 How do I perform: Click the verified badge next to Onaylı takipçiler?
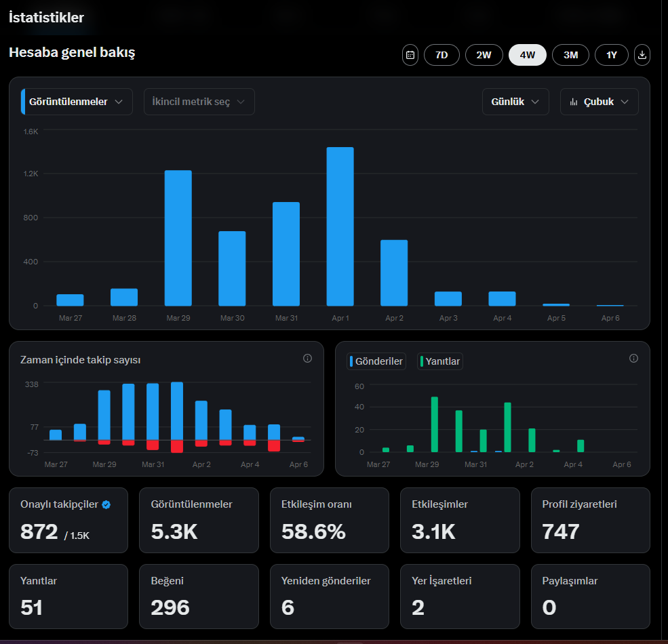(106, 504)
